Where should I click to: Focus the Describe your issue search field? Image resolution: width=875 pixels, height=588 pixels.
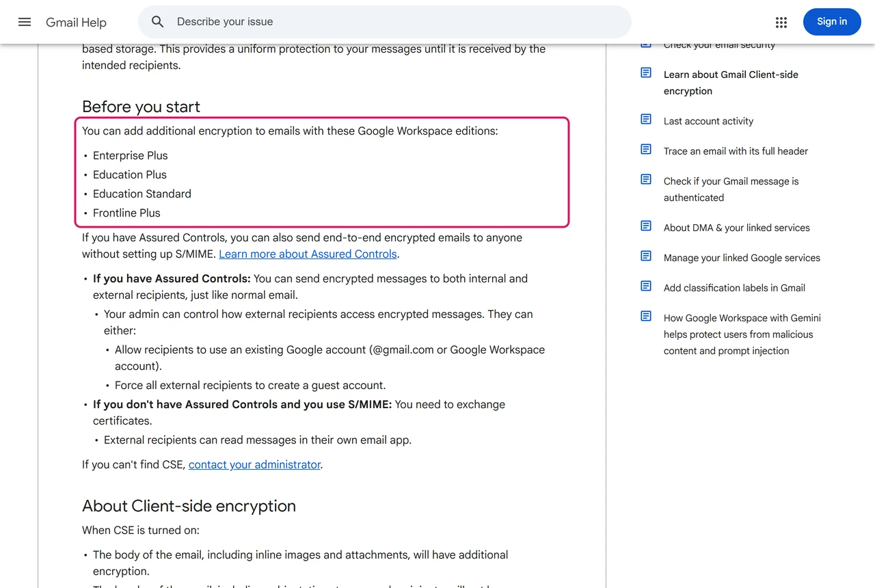click(385, 22)
